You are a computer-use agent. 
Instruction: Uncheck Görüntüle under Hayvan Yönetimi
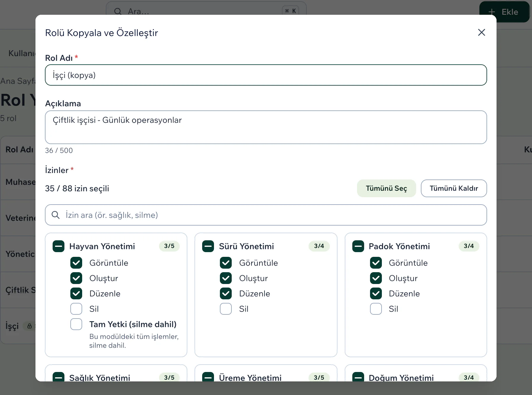click(76, 263)
